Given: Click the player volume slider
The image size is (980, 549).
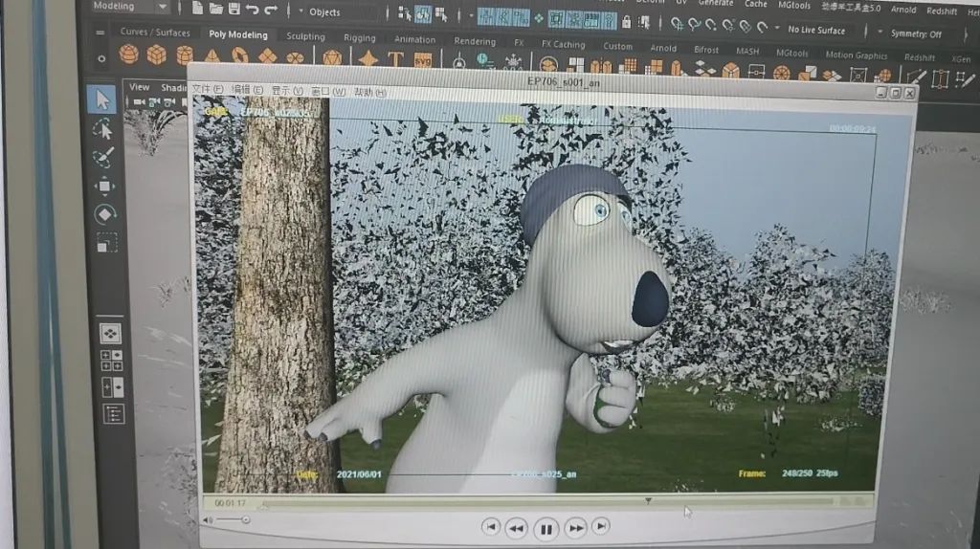Looking at the screenshot, I should point(232,519).
